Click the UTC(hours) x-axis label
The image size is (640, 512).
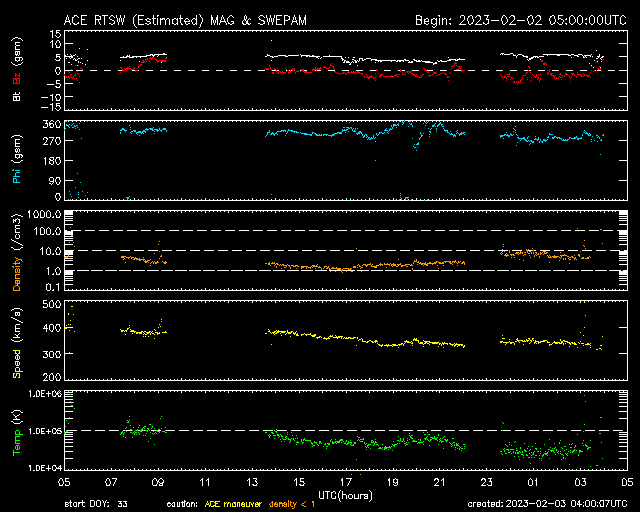pos(346,495)
